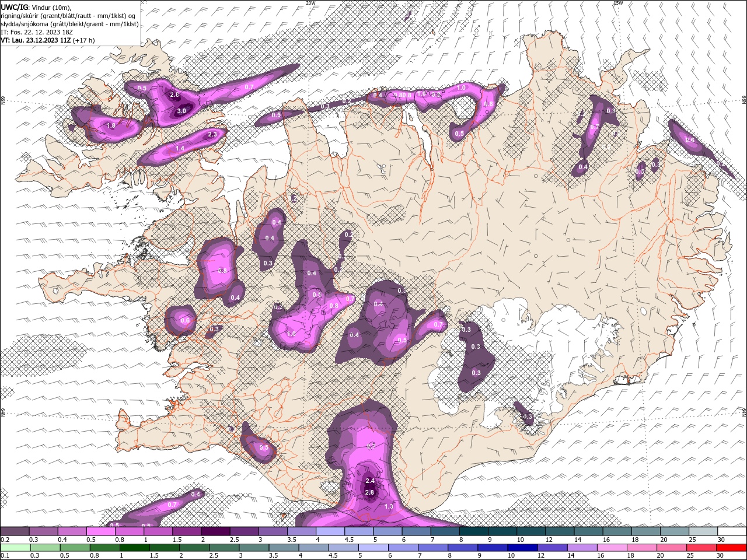
Task: Select the top-row bright pink swatch at 0.5
Action: point(100,531)
